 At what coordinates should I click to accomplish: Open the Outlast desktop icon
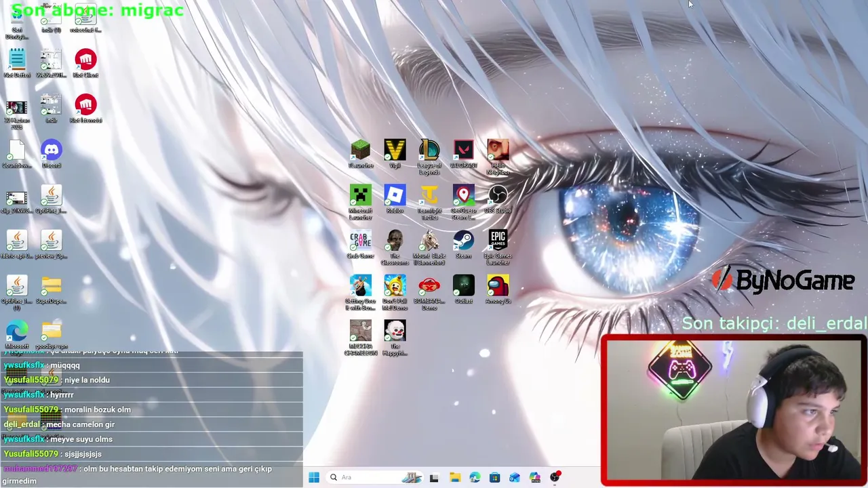464,285
